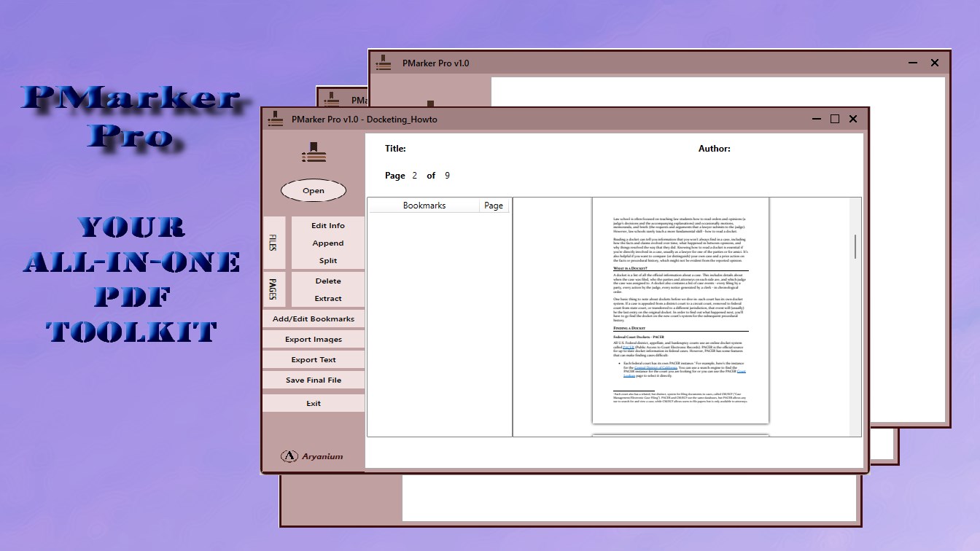Click Export Text
The width and height of the screenshot is (980, 551).
(x=314, y=360)
